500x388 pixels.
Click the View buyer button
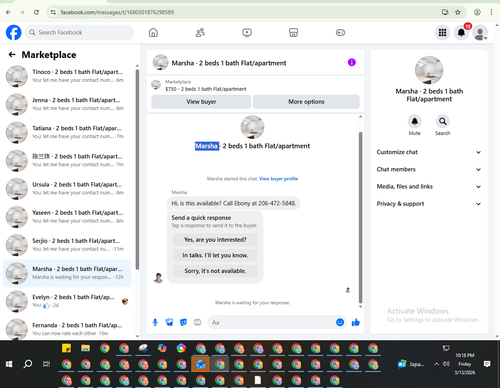(x=201, y=102)
